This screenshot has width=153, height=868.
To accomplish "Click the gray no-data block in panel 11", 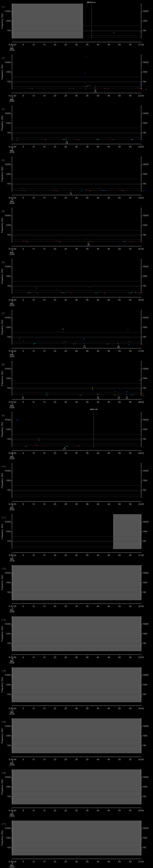I will (x=127, y=531).
